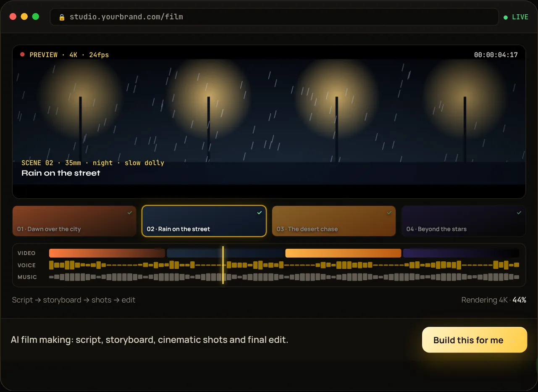This screenshot has width=538, height=392.
Task: Click the 00:00:04:17 timecode
Action: [x=496, y=55]
